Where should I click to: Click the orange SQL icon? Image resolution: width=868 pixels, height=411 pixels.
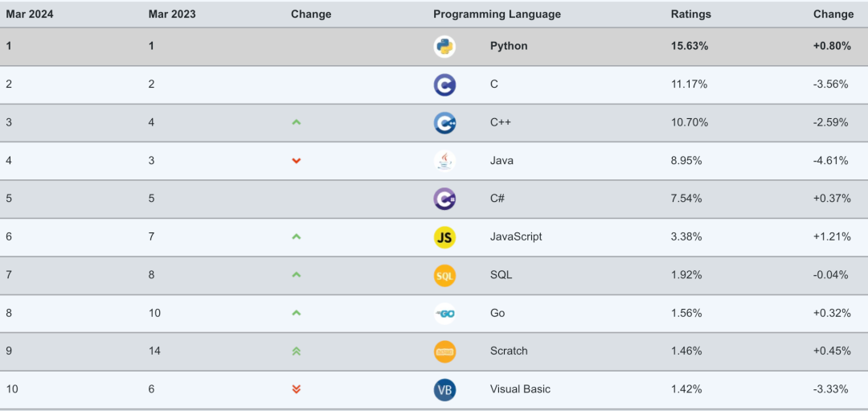coord(444,275)
